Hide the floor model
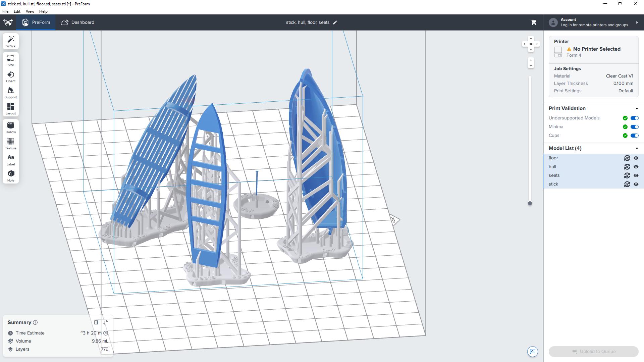644x362 pixels. [636, 158]
